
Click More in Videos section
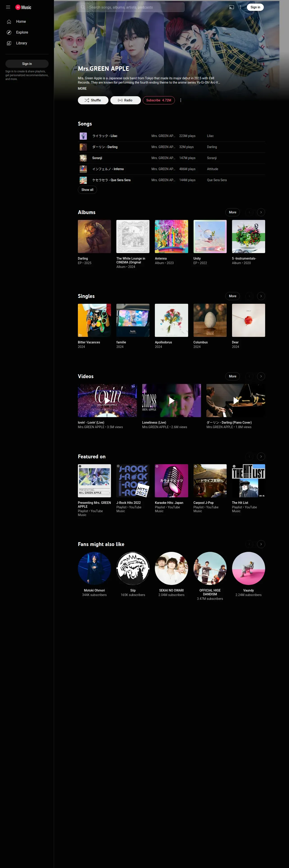[x=233, y=376]
